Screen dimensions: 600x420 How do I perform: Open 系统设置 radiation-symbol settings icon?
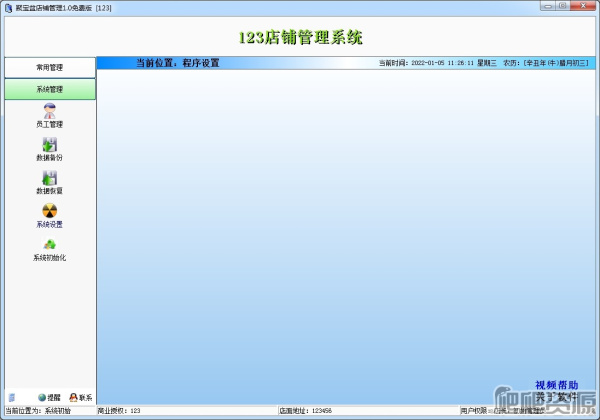point(49,215)
